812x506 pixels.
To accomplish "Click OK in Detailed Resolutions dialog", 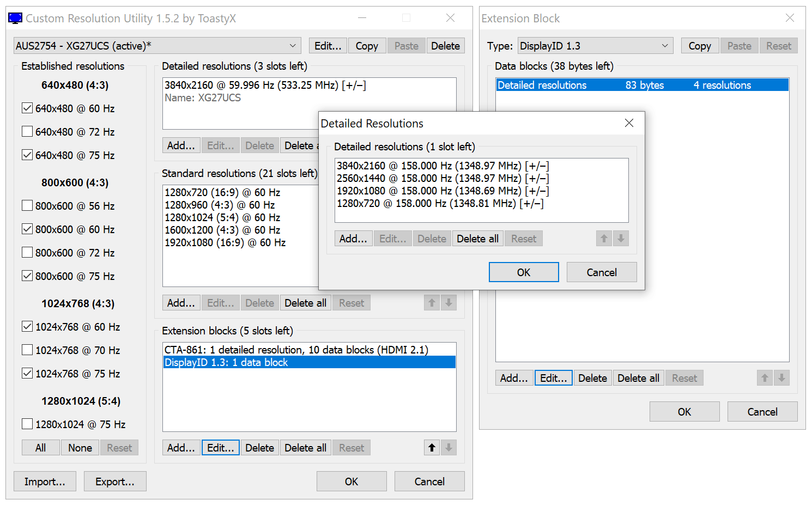I will coord(523,272).
